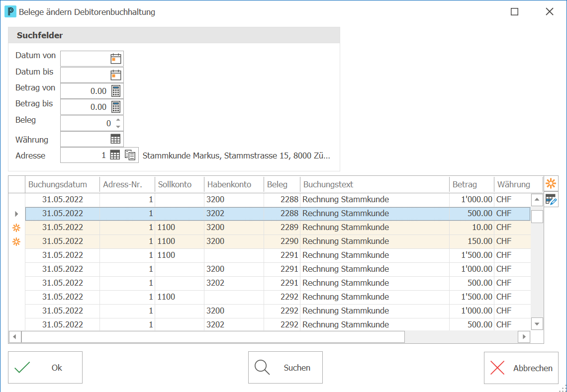Increase the Beleg number with up arrow

click(118, 120)
